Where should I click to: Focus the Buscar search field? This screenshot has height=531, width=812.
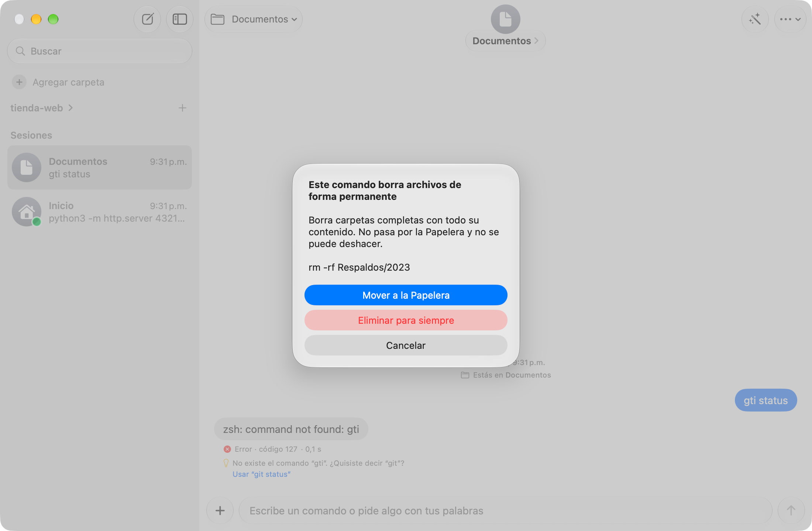click(x=100, y=51)
